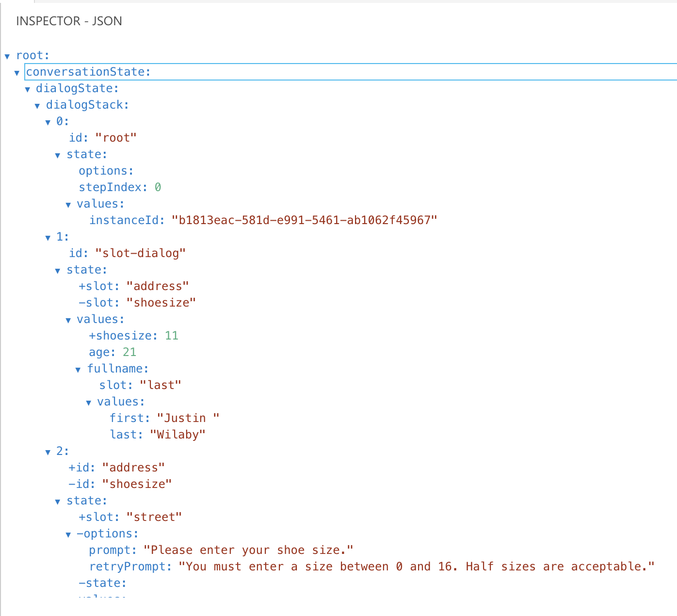Collapse stack entry 2

pyautogui.click(x=48, y=452)
